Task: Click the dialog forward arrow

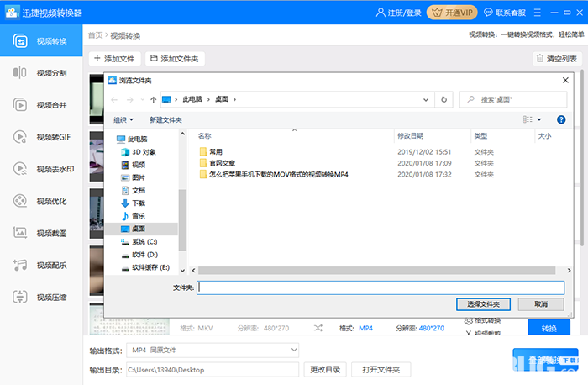Action: pos(129,100)
